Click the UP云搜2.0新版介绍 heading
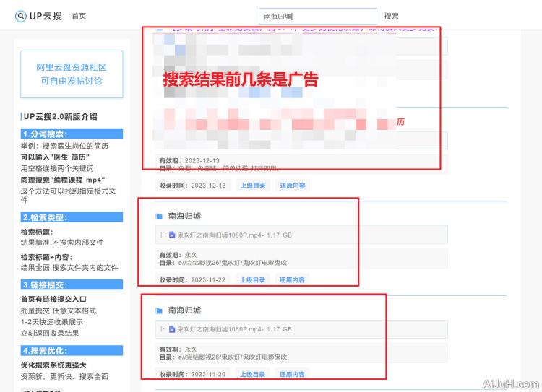 pyautogui.click(x=60, y=116)
